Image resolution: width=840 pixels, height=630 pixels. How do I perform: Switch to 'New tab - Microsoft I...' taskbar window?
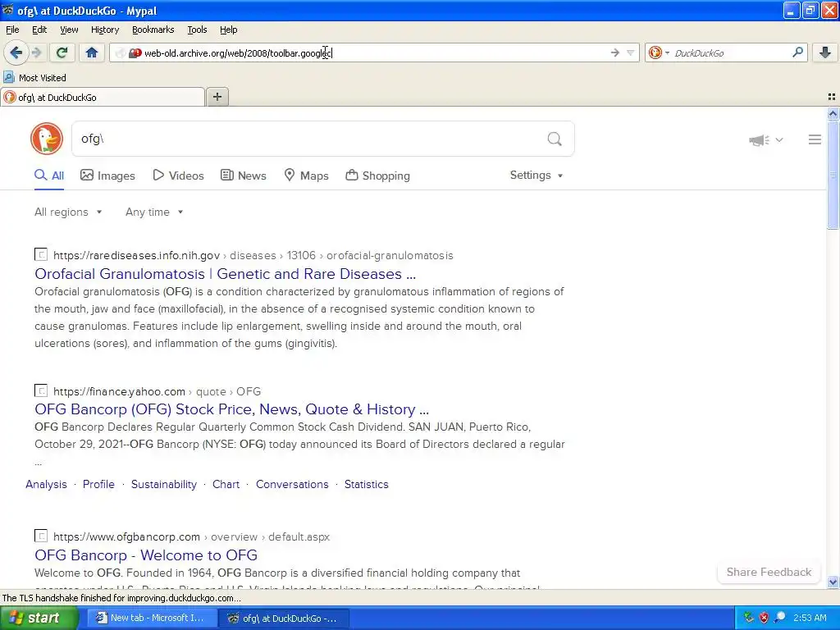(152, 619)
